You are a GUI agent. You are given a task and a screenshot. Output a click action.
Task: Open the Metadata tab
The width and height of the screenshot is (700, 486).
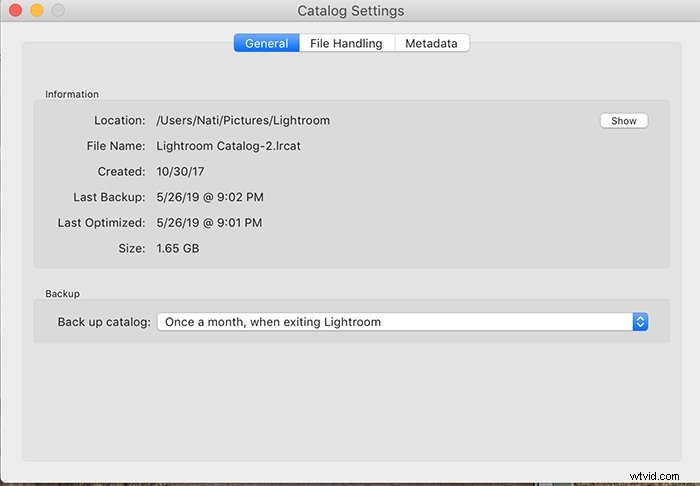431,43
